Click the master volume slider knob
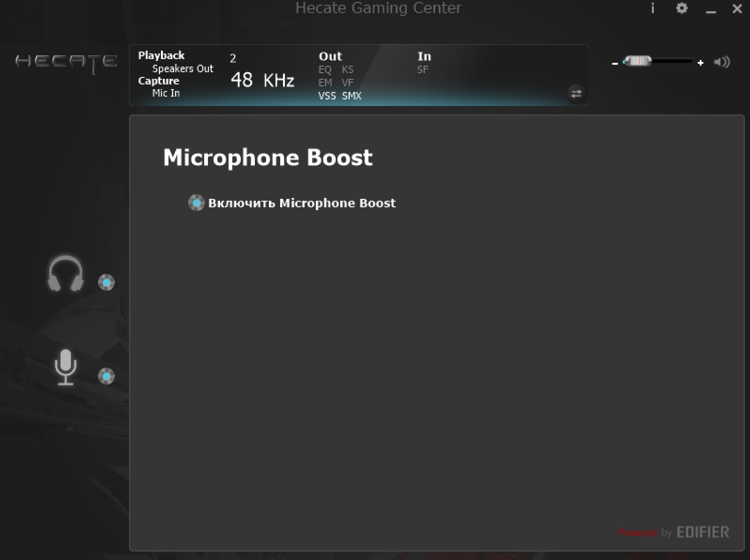This screenshot has width=750, height=560. tap(637, 61)
